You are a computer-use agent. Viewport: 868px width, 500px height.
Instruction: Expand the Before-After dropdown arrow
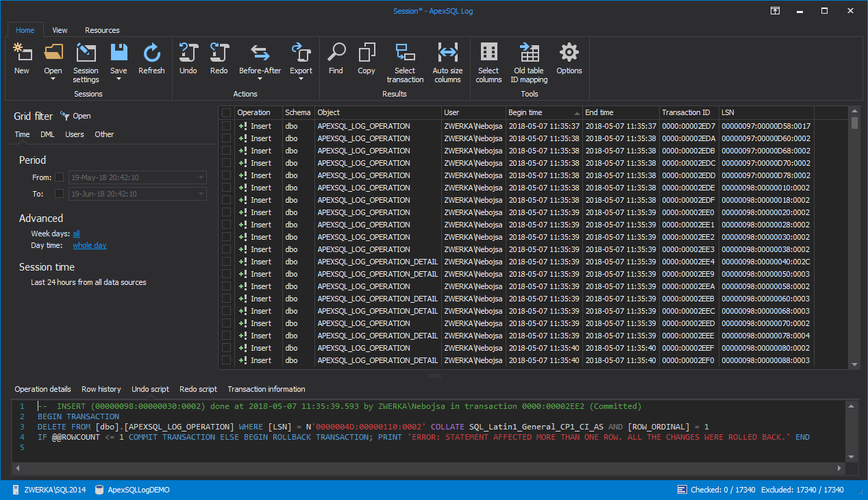260,79
